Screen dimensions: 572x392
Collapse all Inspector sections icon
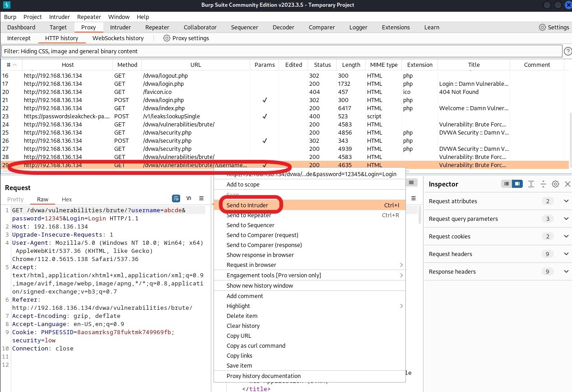(x=544, y=184)
